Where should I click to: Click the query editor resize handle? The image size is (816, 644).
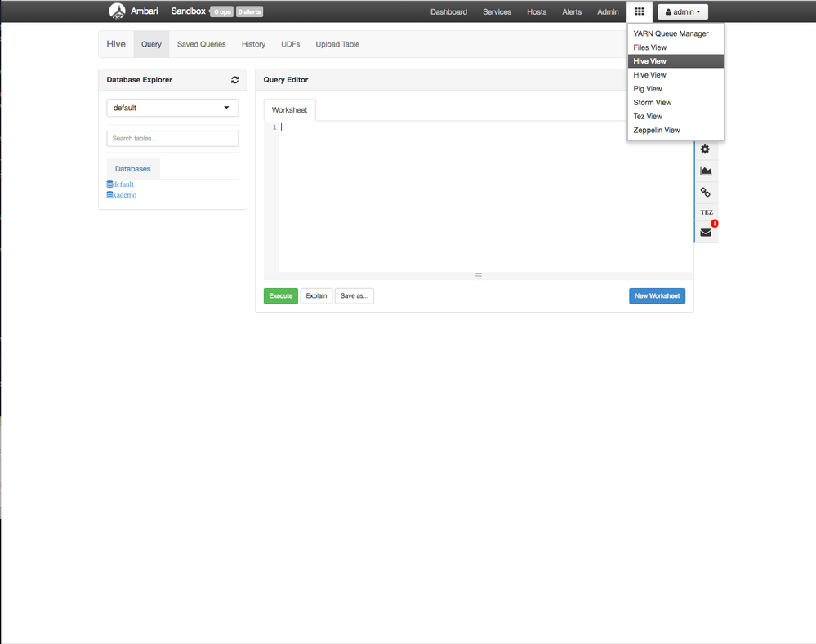click(479, 276)
